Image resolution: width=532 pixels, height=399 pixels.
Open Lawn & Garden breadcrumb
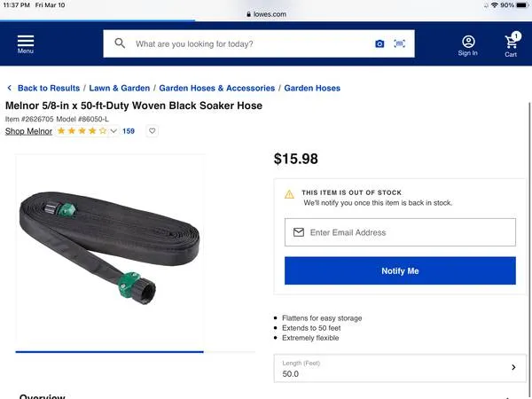(x=119, y=89)
